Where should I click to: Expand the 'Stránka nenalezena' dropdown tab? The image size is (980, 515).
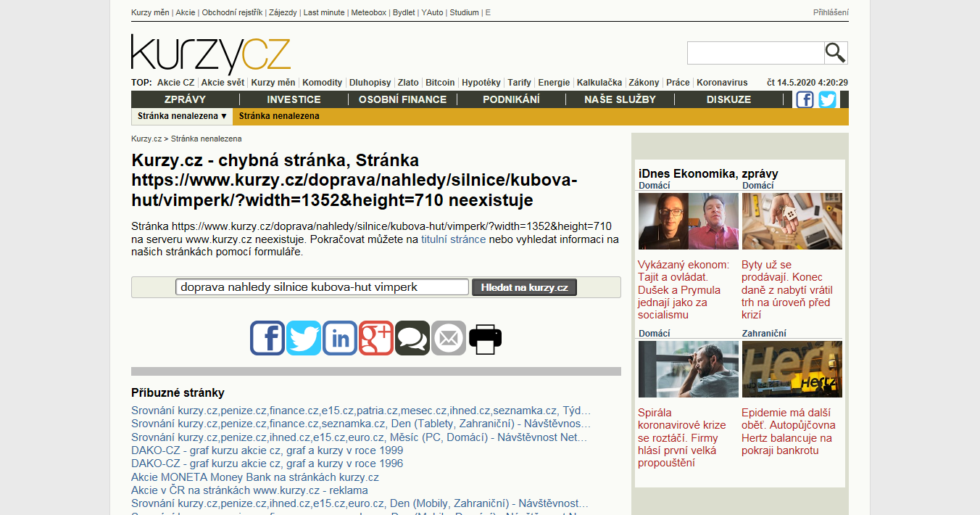(x=183, y=116)
